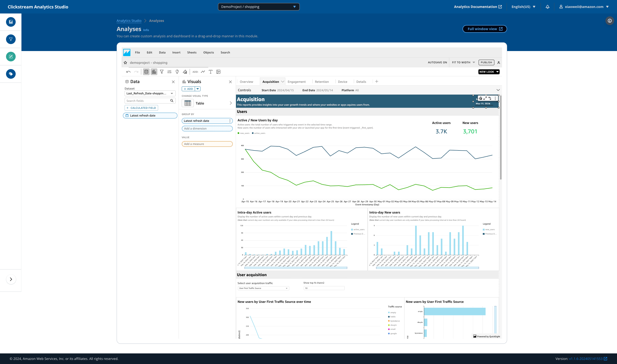Add a text box with T icon

[x=211, y=72]
